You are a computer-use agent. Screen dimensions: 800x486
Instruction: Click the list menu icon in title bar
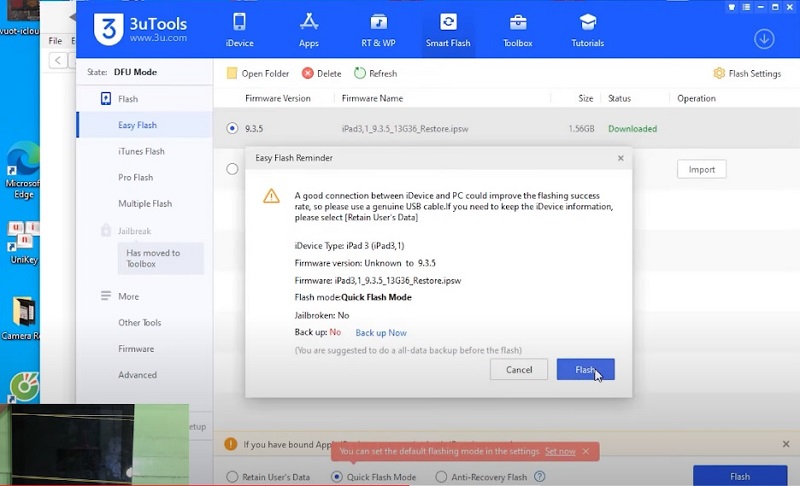746,7
